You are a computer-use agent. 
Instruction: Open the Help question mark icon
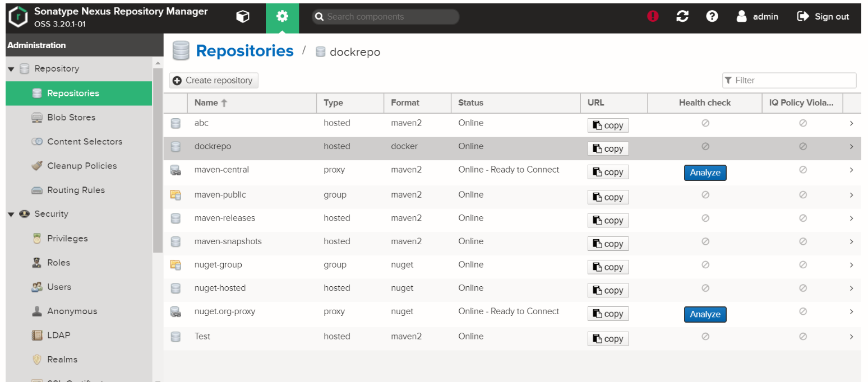coord(712,17)
